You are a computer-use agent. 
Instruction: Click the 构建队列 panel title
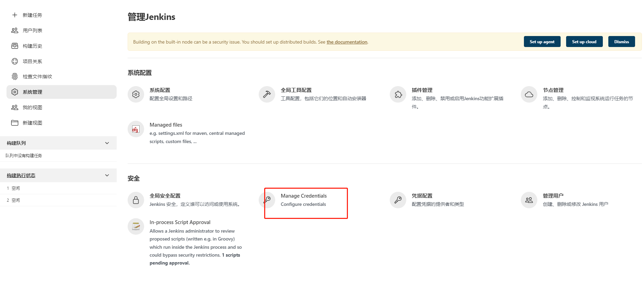tap(16, 143)
